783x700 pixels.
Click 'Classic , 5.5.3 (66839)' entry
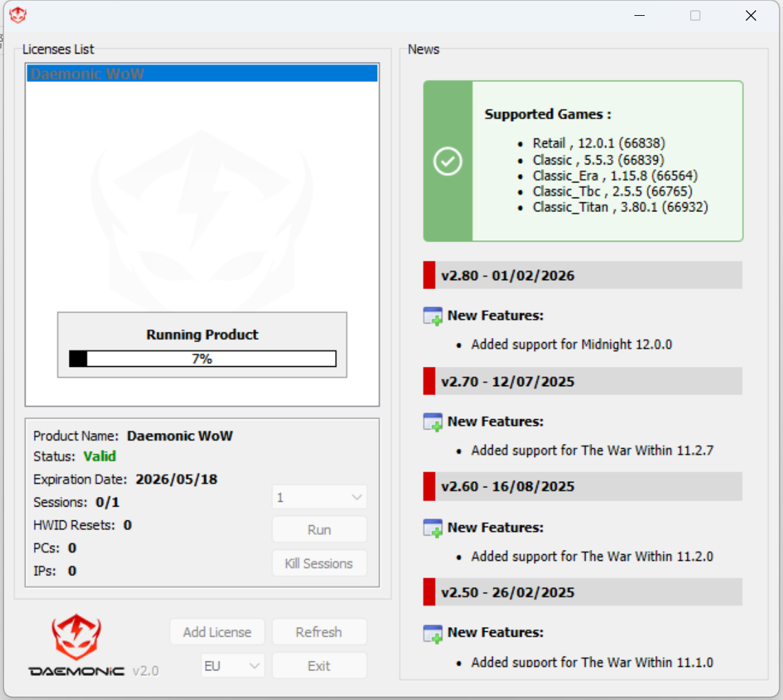coord(598,160)
